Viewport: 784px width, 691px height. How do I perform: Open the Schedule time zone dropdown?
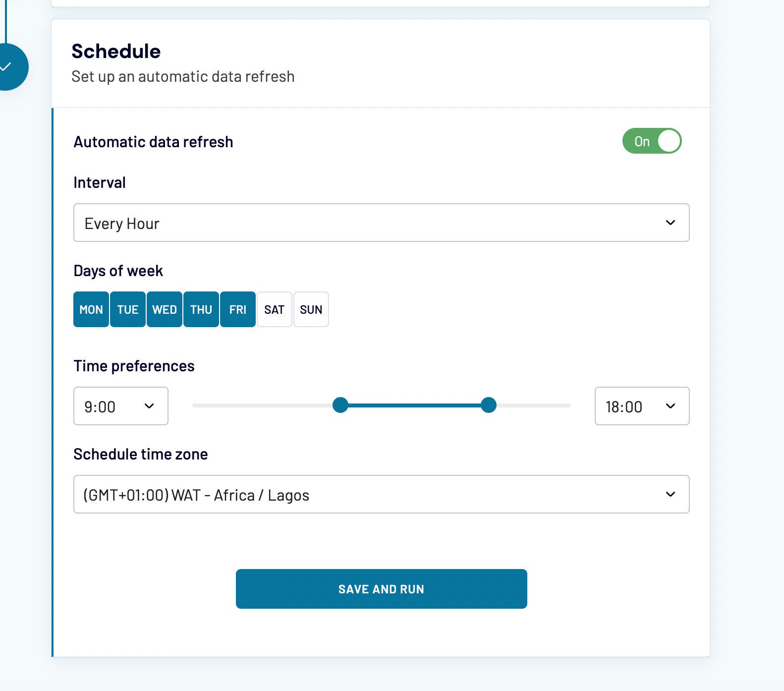tap(382, 494)
